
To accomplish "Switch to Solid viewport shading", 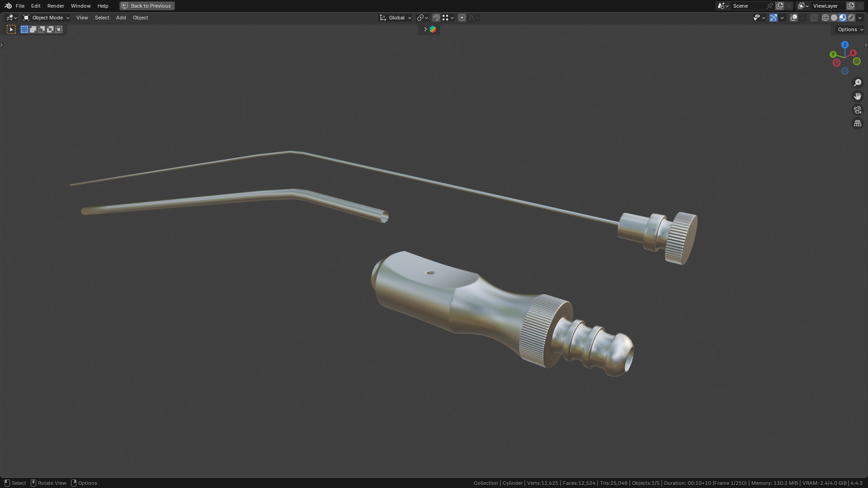I will 834,18.
